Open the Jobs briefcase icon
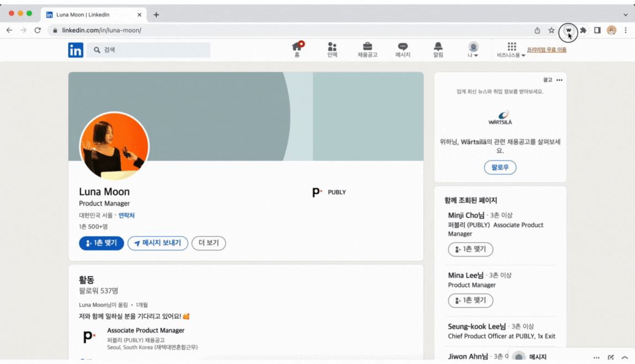Screen dimensions: 635x364 click(x=367, y=50)
